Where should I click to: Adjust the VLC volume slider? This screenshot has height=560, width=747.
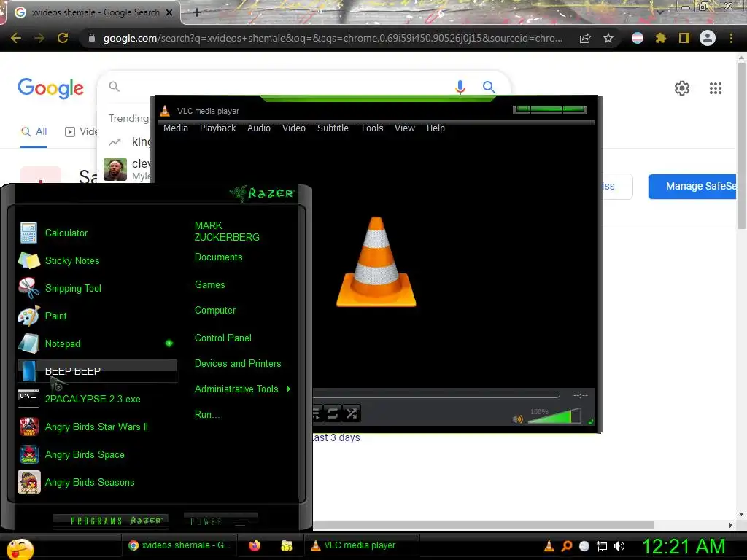554,416
